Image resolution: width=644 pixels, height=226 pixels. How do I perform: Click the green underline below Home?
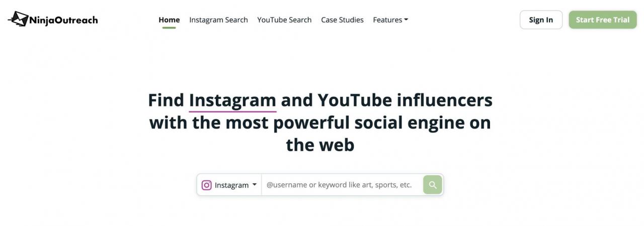(169, 28)
